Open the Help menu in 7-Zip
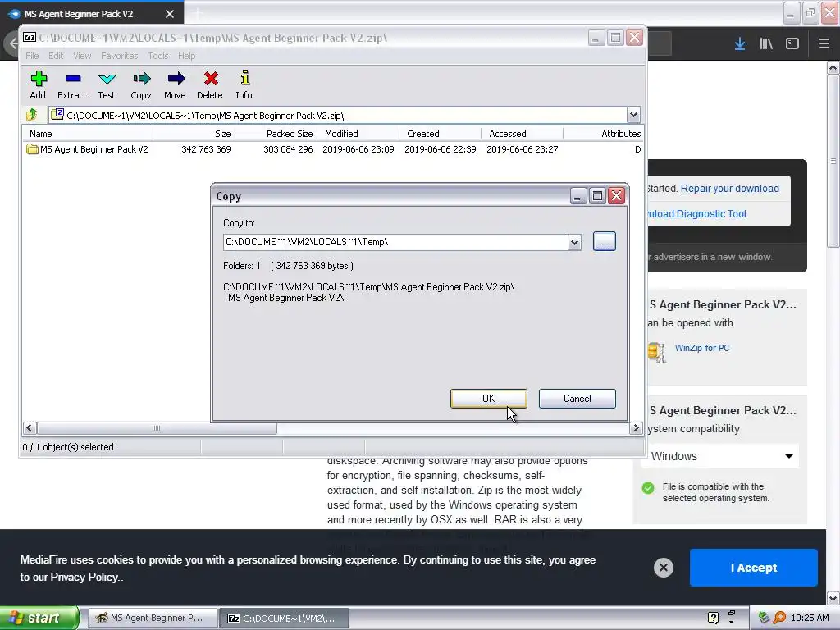Image resolution: width=840 pixels, height=630 pixels. coord(186,56)
